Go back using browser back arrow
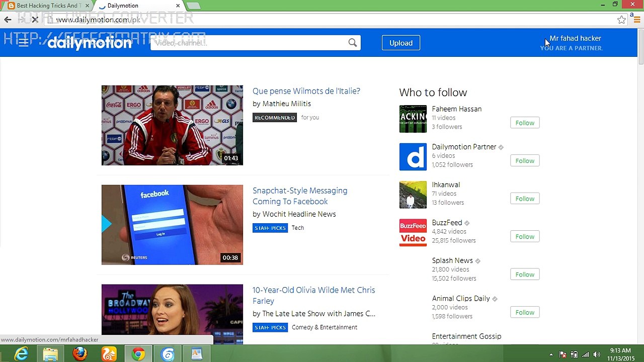 8,20
